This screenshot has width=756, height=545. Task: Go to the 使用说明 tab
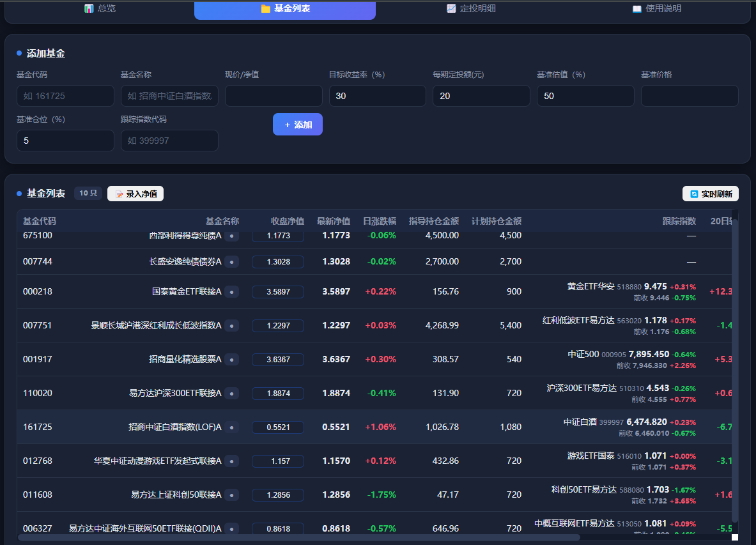657,9
